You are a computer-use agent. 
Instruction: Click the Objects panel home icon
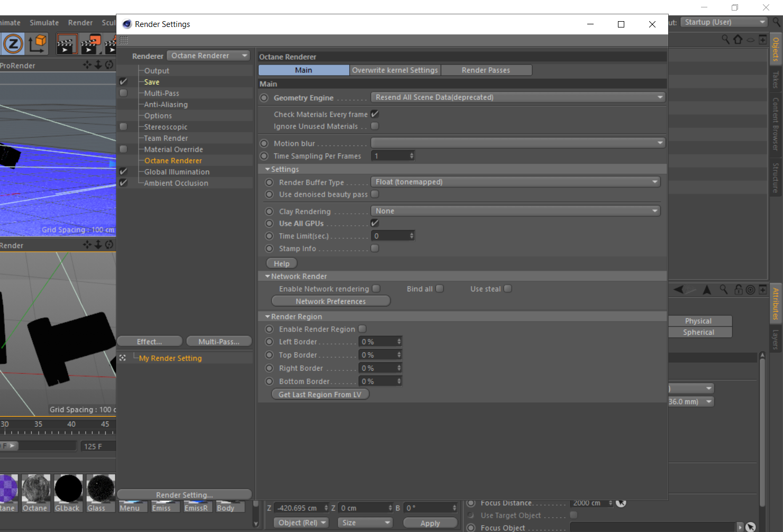(x=738, y=40)
